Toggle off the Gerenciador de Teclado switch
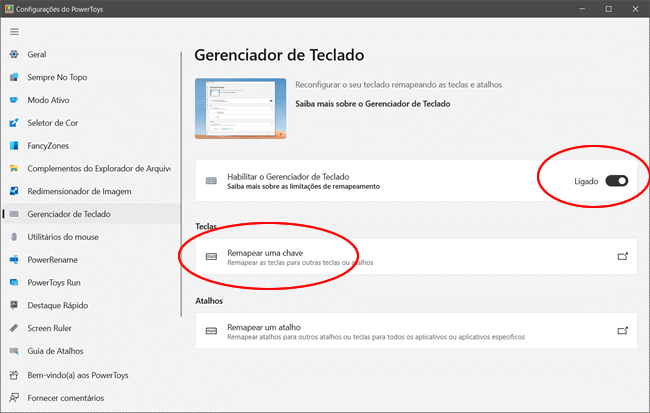This screenshot has height=413, width=650. [x=616, y=181]
